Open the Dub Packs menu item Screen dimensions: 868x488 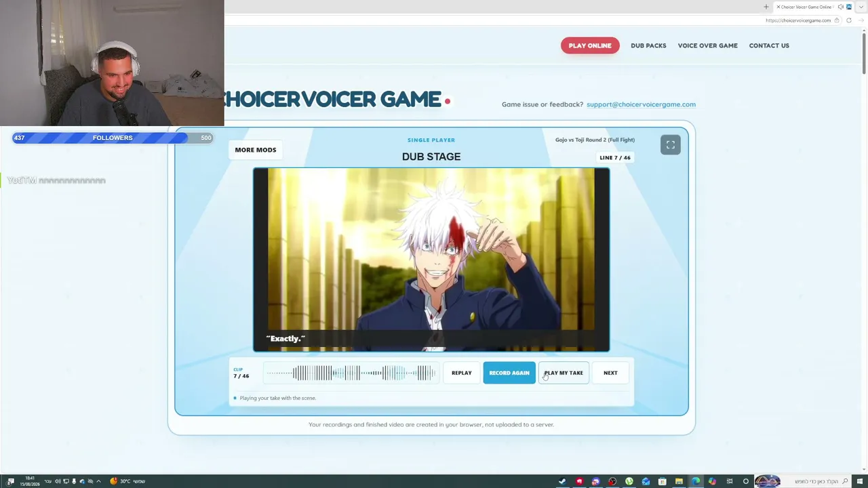click(648, 45)
